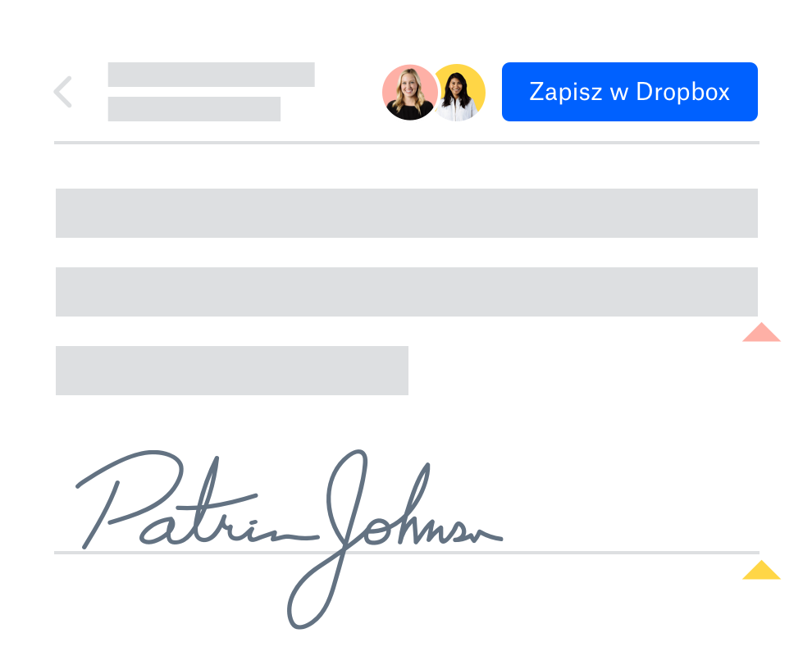This screenshot has height=656, width=812.
Task: Click the top gray title placeholder bar
Action: (x=212, y=75)
